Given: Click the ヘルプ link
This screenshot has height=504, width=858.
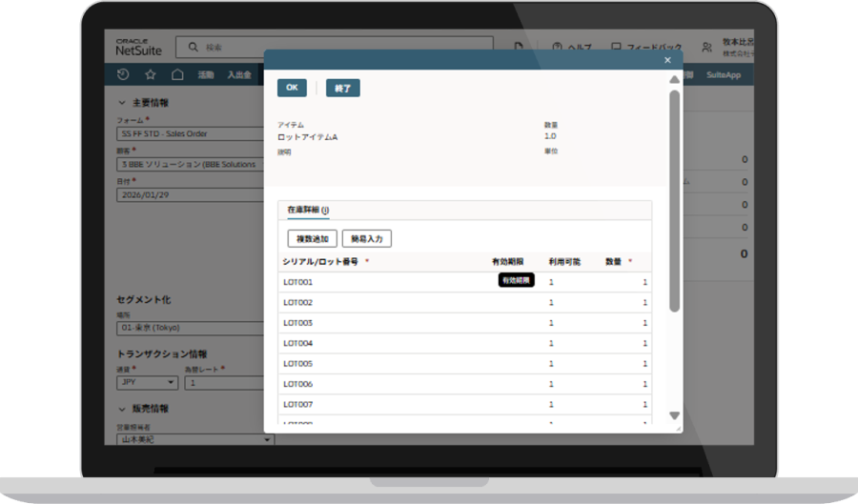Looking at the screenshot, I should point(580,48).
